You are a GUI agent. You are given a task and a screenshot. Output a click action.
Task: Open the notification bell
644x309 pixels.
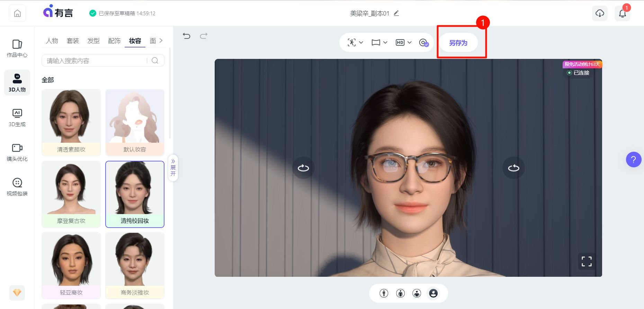tap(622, 14)
